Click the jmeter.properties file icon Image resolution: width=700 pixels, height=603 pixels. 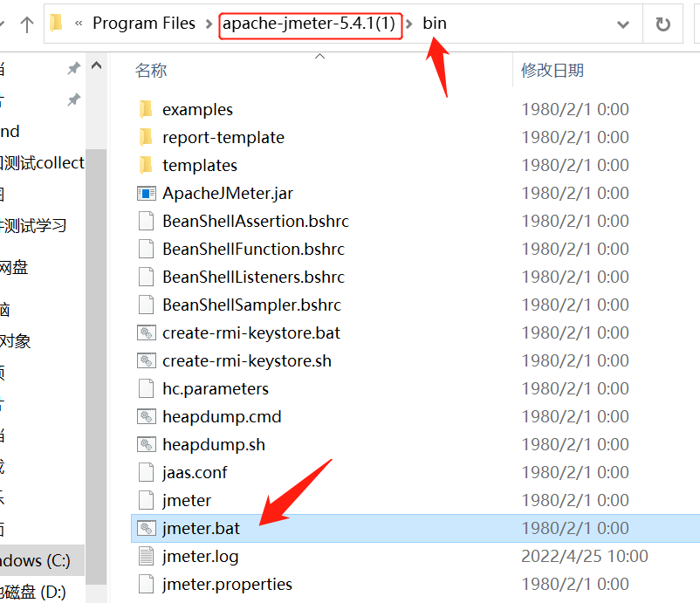point(146,585)
